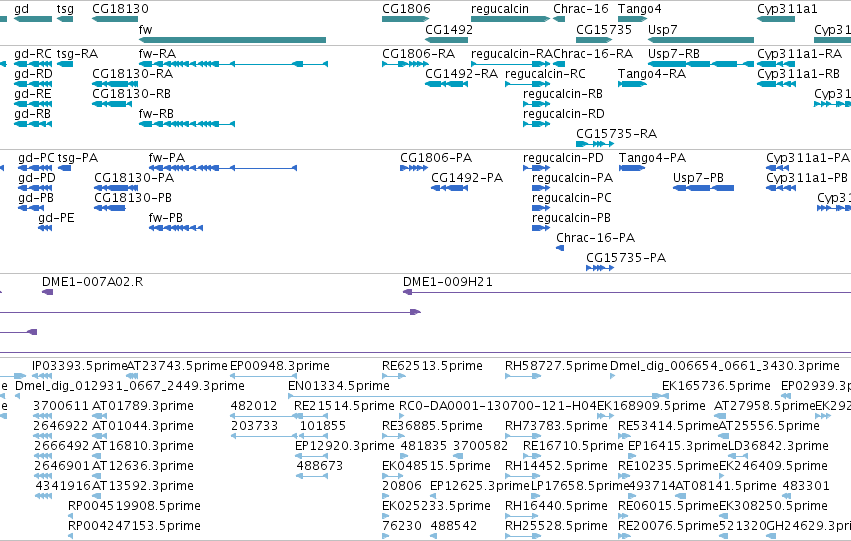Screen dimensions: 851x541
Task: Click transcript tsg-RA label
Action: [77, 54]
